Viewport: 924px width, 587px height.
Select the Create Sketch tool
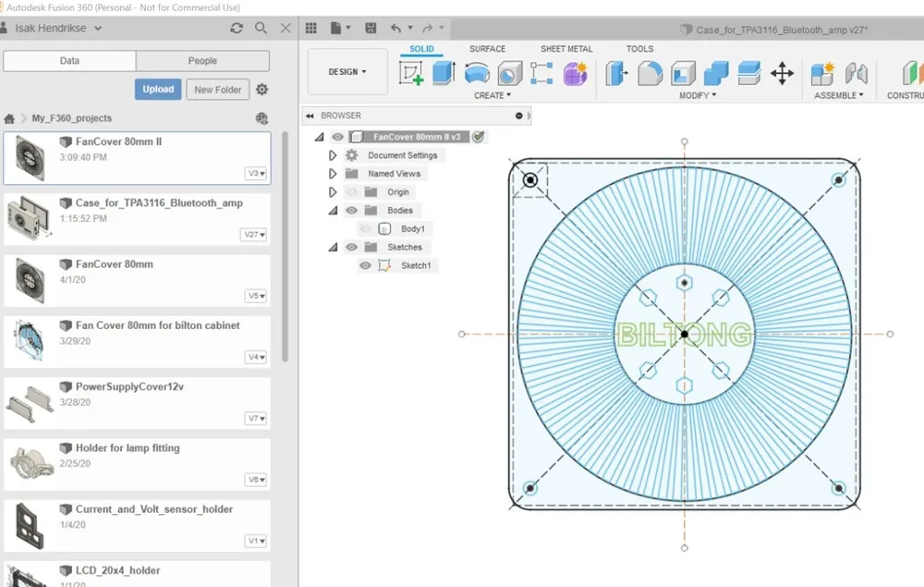click(x=411, y=74)
